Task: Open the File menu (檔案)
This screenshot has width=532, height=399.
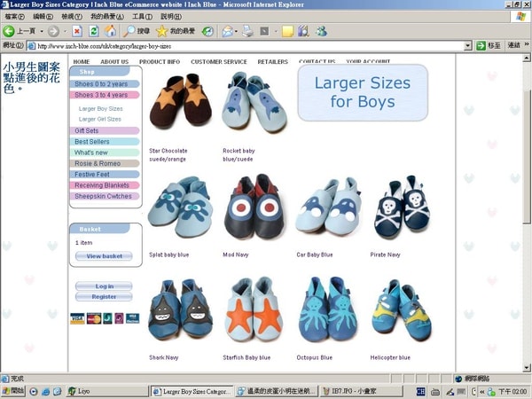Action: pyautogui.click(x=14, y=16)
